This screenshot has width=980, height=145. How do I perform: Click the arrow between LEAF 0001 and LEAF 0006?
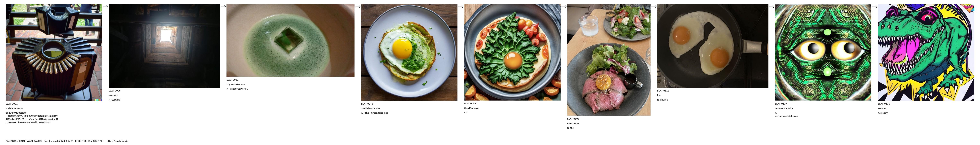(105, 6)
